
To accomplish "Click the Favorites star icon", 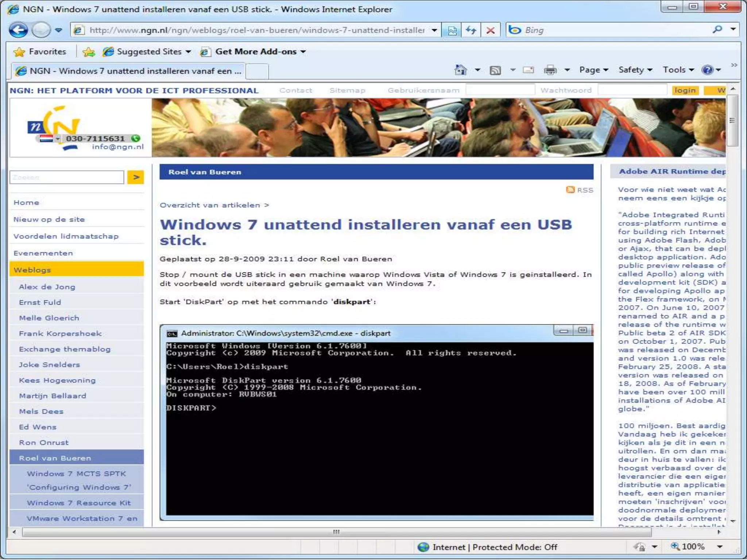I will pyautogui.click(x=19, y=52).
